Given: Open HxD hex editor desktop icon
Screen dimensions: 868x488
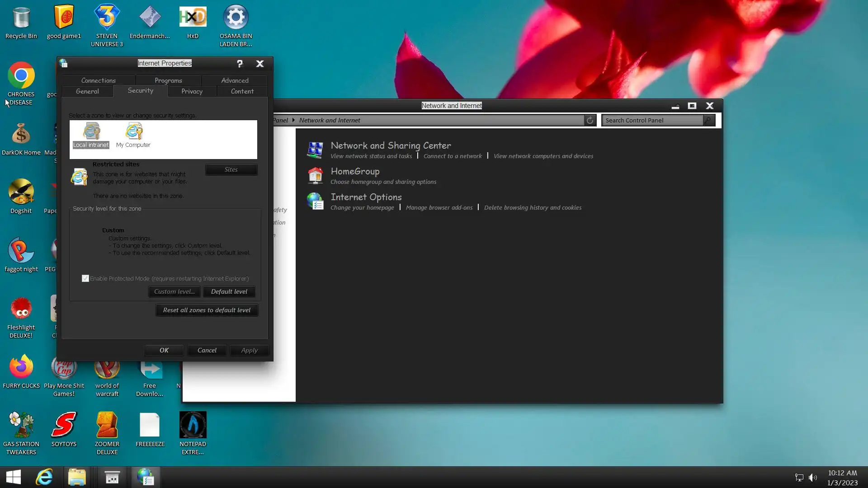Looking at the screenshot, I should pos(193,18).
